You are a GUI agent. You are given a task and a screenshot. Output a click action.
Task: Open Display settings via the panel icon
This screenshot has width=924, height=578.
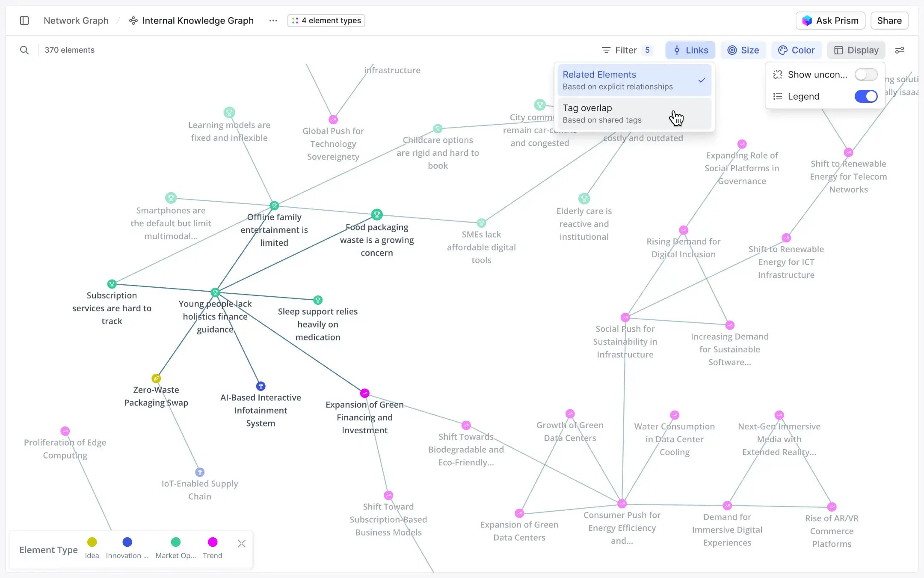click(x=839, y=50)
